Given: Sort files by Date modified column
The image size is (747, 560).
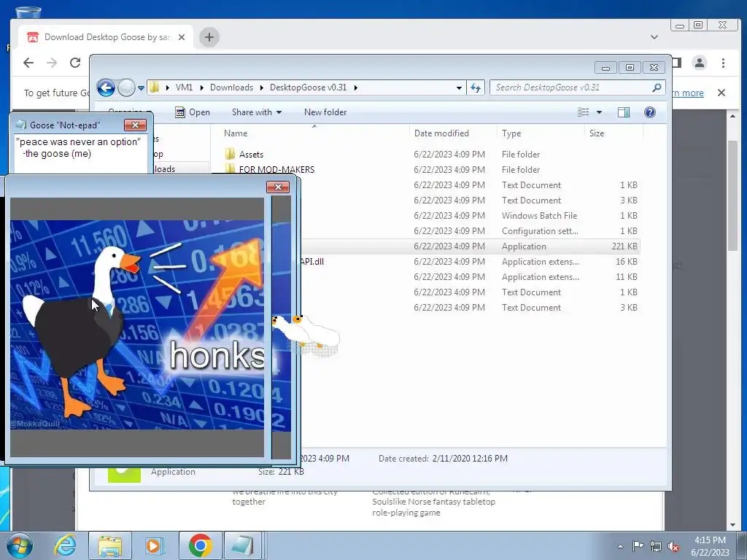Looking at the screenshot, I should (441, 133).
